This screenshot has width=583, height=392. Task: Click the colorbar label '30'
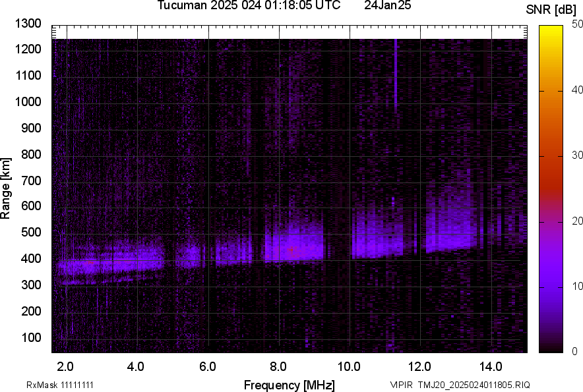coord(578,155)
